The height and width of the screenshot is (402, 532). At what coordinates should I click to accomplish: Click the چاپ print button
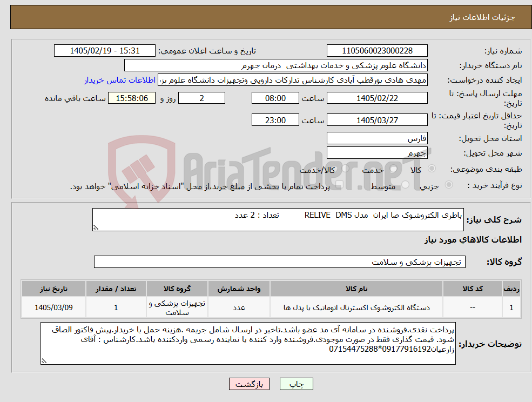pyautogui.click(x=296, y=384)
